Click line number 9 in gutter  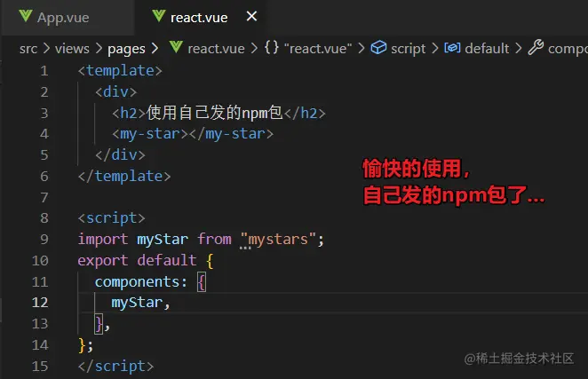pyautogui.click(x=44, y=239)
